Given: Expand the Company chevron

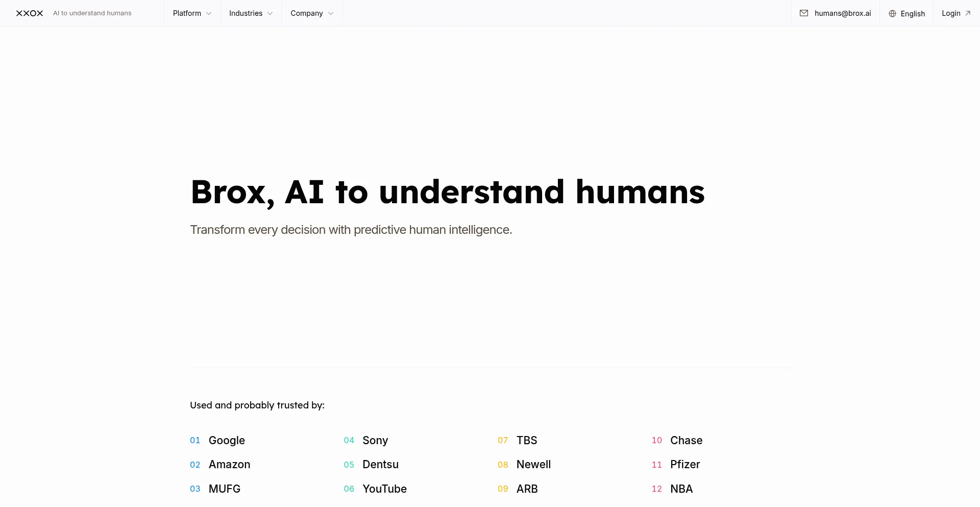Looking at the screenshot, I should point(331,14).
